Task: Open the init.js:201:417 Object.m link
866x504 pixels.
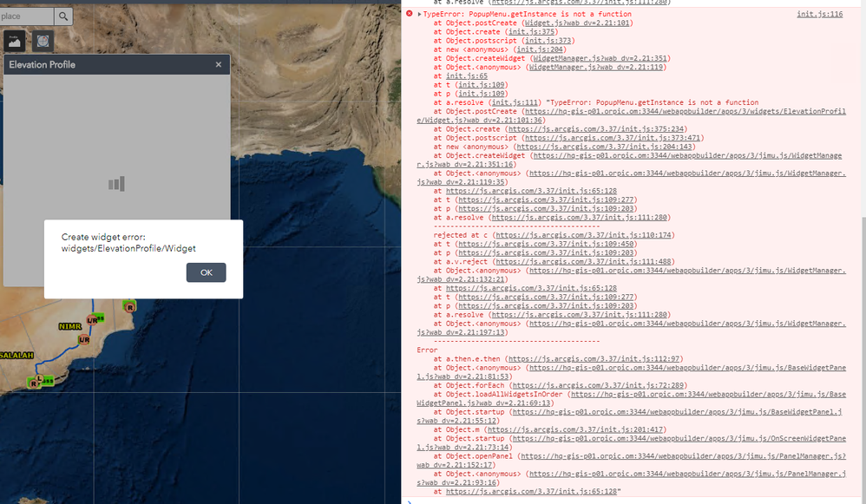Action: 575,429
